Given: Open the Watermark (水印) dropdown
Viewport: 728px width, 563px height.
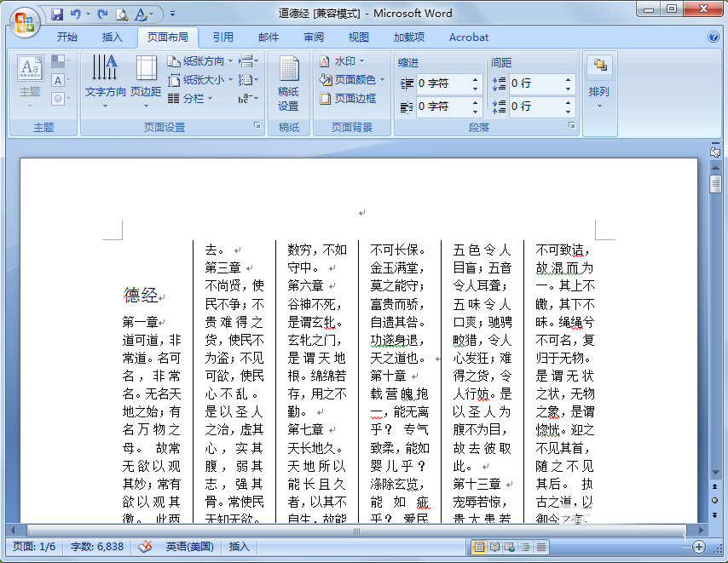Looking at the screenshot, I should pyautogui.click(x=342, y=61).
